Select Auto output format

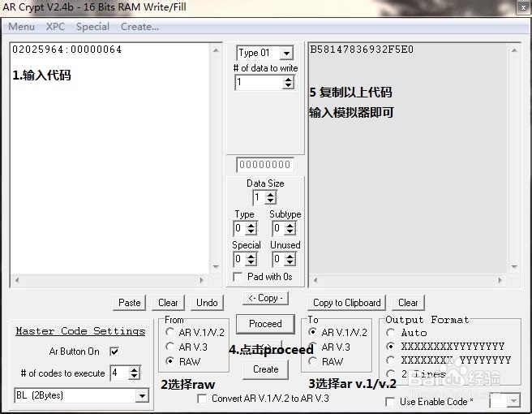point(391,333)
